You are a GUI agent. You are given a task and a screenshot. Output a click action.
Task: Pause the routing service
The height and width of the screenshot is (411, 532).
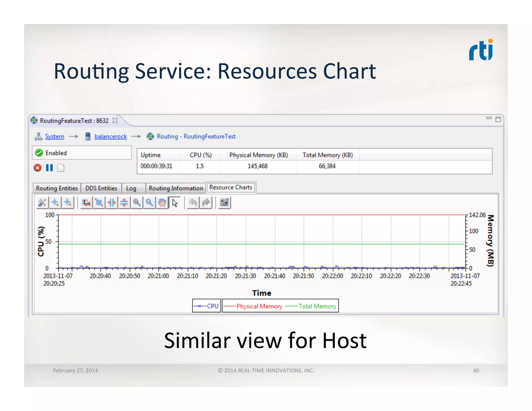click(49, 168)
